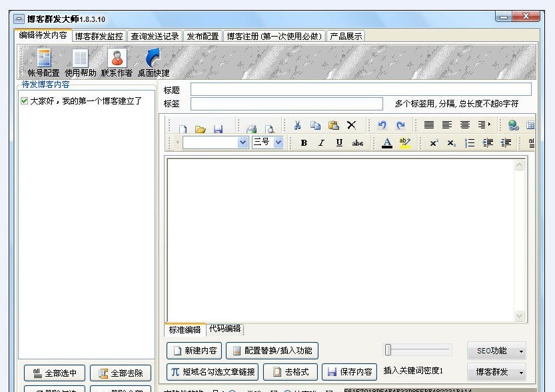Click the paste clipboard icon
This screenshot has width=555, height=392.
(x=333, y=125)
